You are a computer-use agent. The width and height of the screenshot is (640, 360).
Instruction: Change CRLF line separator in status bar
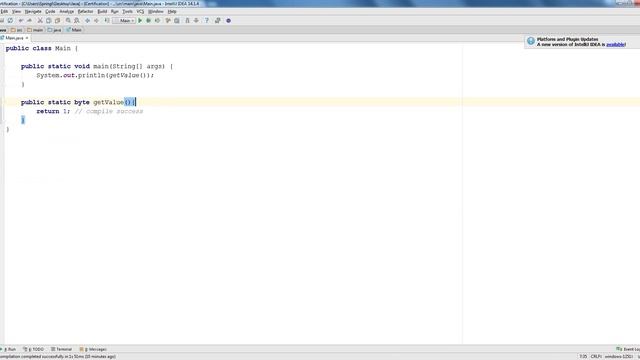coord(596,357)
